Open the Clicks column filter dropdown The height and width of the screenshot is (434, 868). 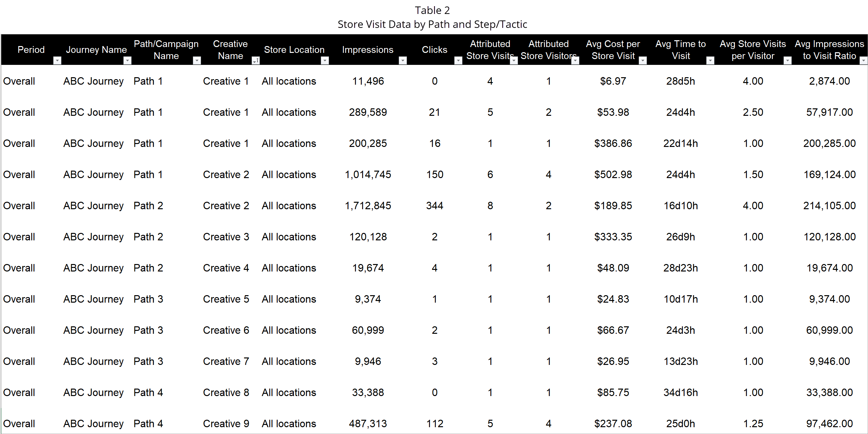tap(458, 60)
